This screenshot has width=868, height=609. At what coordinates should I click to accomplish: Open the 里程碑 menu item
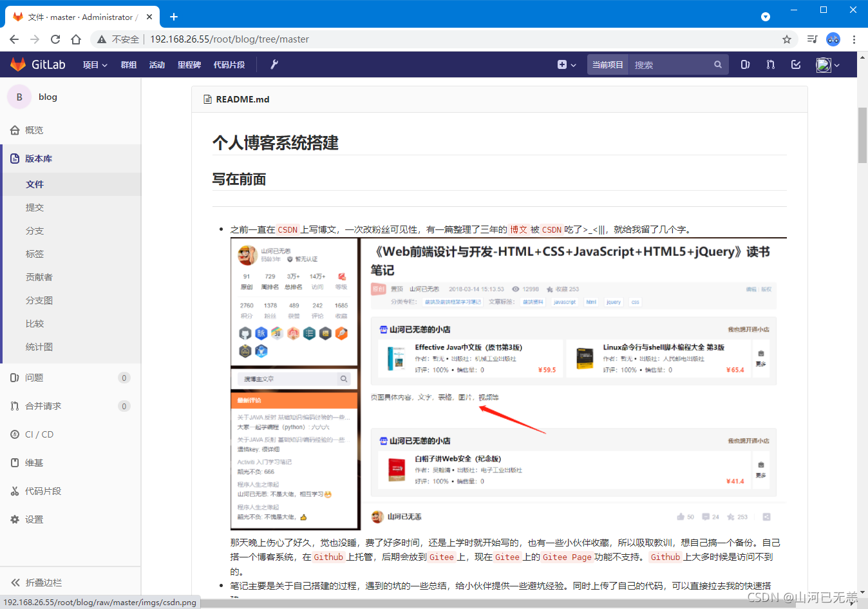(189, 64)
